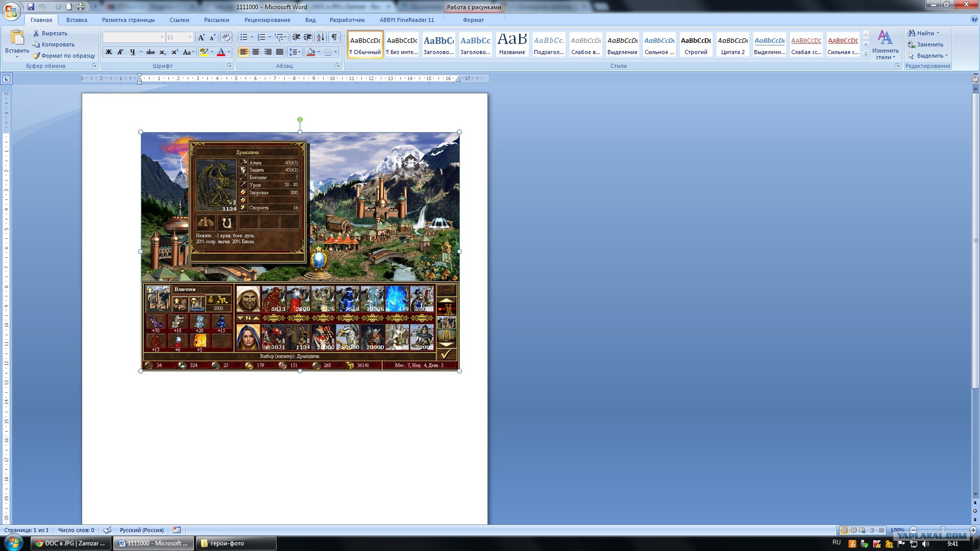
Task: Click Формат по образцу (Format Painter)
Action: 64,56
